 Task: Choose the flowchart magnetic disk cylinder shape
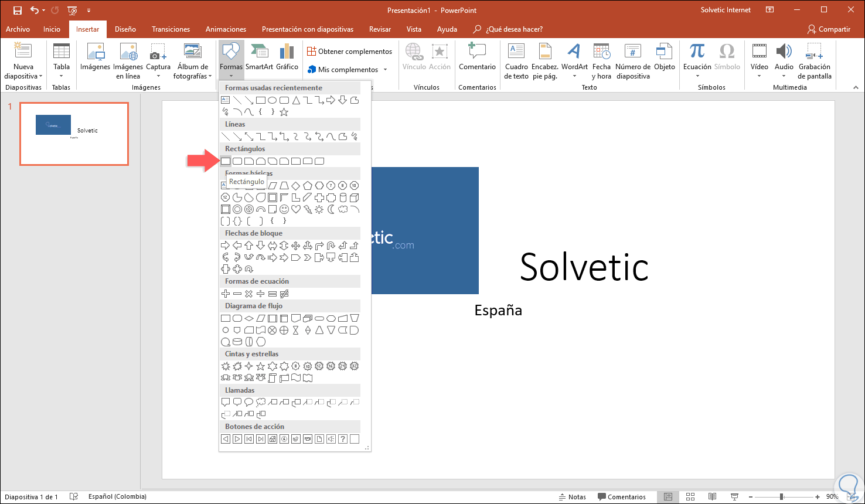point(237,342)
